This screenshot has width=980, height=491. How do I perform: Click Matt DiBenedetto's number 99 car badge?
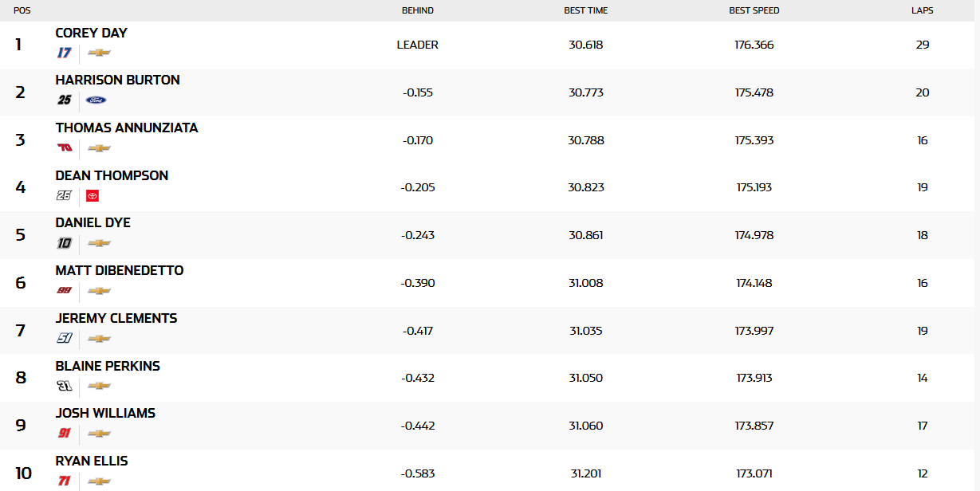[65, 291]
